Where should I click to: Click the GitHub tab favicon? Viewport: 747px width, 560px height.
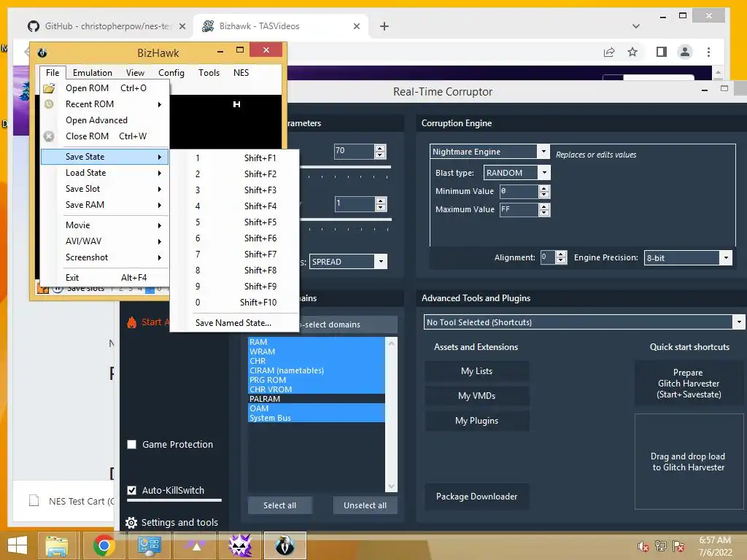[x=34, y=26]
